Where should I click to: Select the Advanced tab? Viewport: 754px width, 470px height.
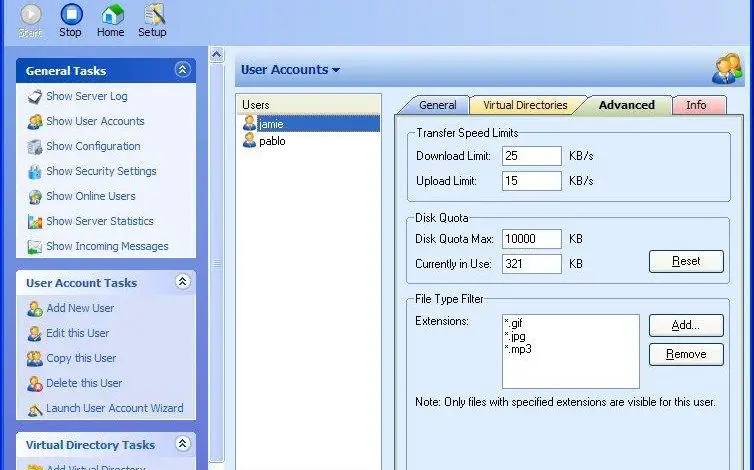click(627, 105)
